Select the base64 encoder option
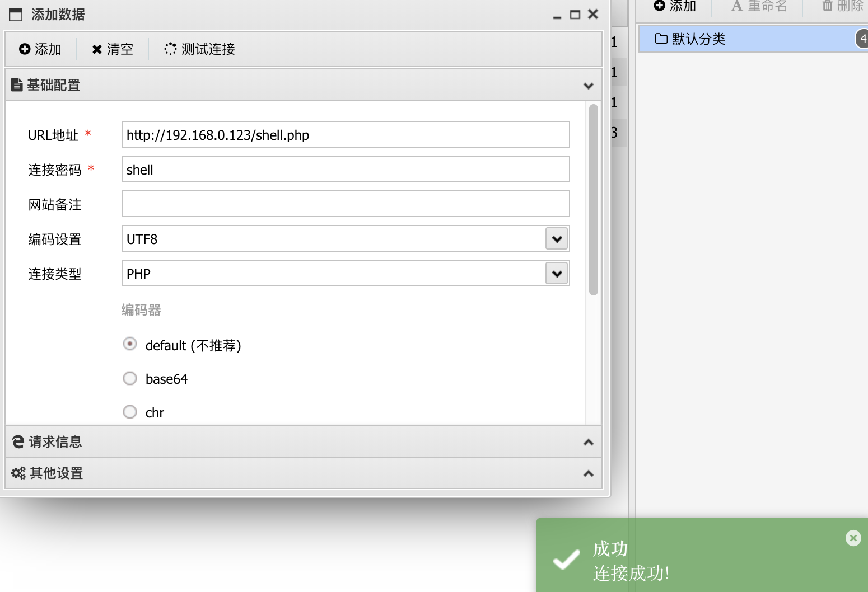This screenshot has width=868, height=592. click(130, 379)
